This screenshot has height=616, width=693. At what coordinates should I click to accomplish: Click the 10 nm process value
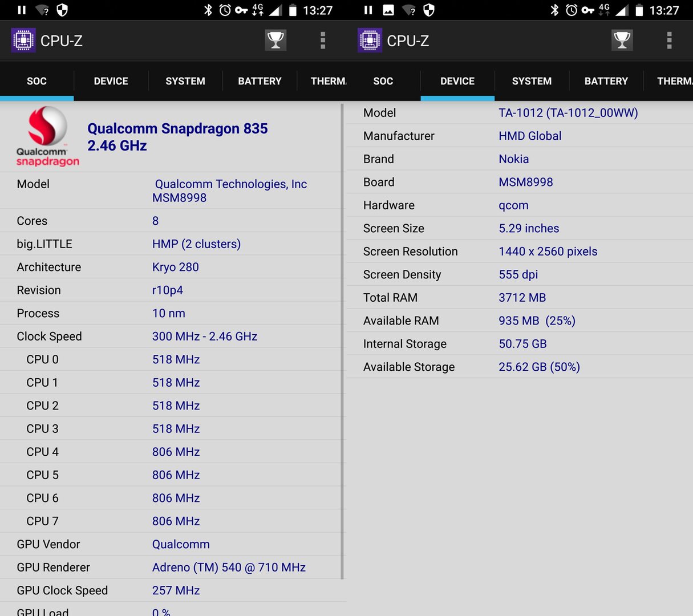pyautogui.click(x=169, y=313)
